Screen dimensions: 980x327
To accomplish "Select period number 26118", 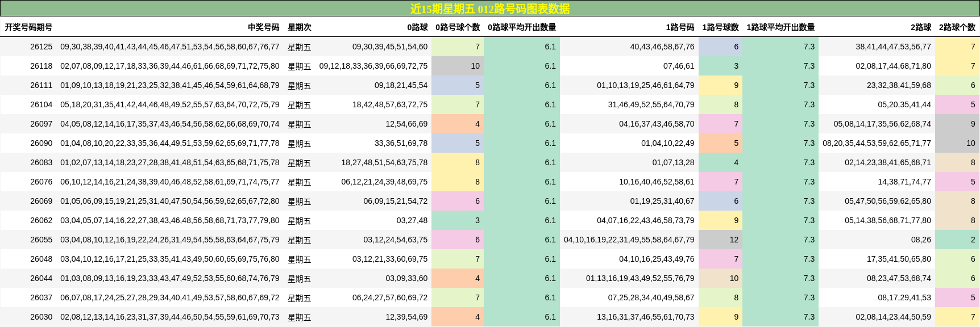I will 41,66.
